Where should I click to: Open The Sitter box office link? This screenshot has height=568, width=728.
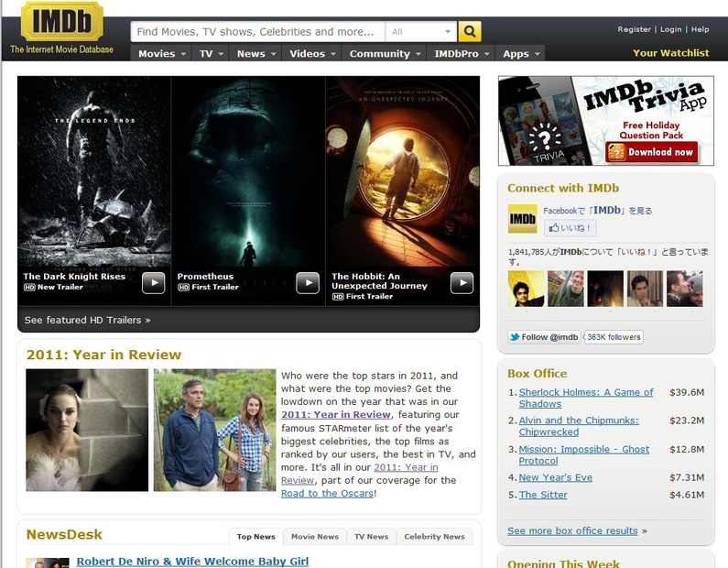(x=543, y=495)
